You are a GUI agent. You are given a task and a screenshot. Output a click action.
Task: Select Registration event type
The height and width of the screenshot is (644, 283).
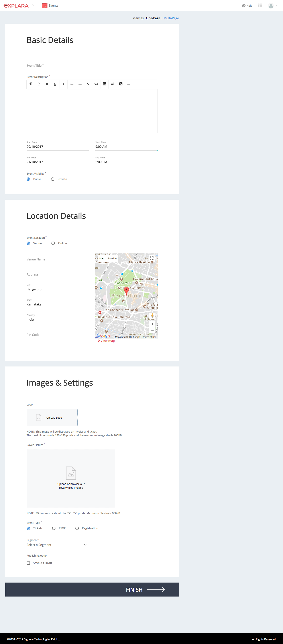pyautogui.click(x=77, y=528)
